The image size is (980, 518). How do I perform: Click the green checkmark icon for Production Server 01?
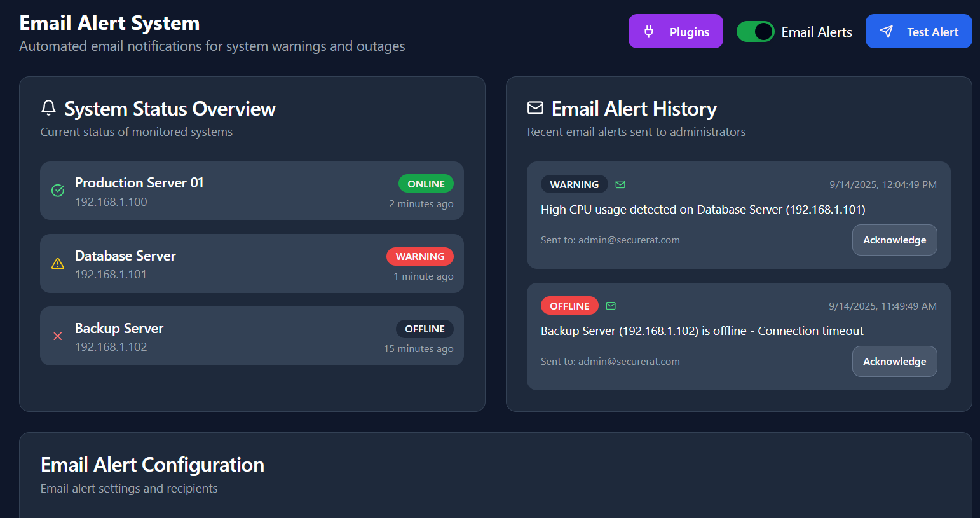[58, 191]
